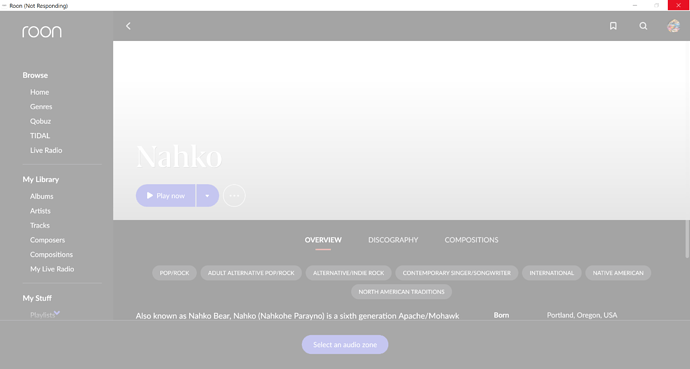Image resolution: width=690 pixels, height=369 pixels.
Task: Open the bookmarks icon
Action: pyautogui.click(x=613, y=26)
